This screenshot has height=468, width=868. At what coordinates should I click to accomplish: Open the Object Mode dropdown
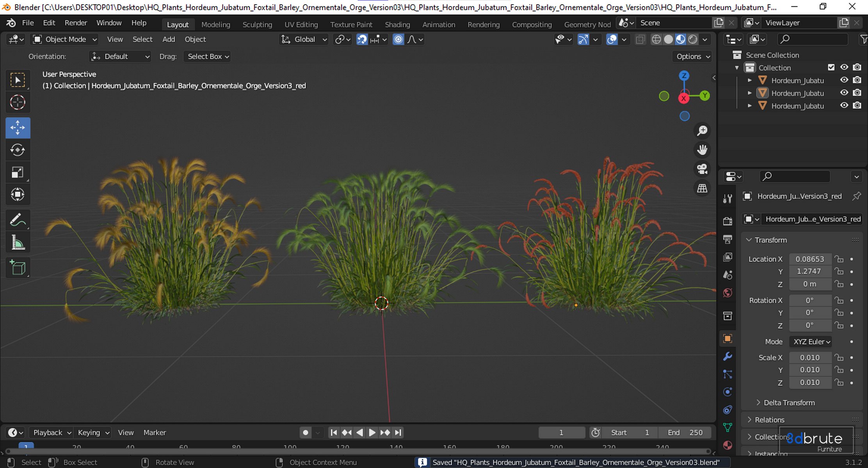[x=65, y=39]
